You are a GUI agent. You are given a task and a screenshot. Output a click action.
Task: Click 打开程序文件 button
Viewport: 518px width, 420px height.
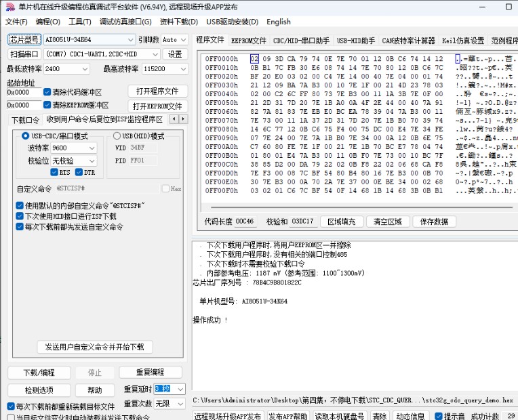click(157, 91)
